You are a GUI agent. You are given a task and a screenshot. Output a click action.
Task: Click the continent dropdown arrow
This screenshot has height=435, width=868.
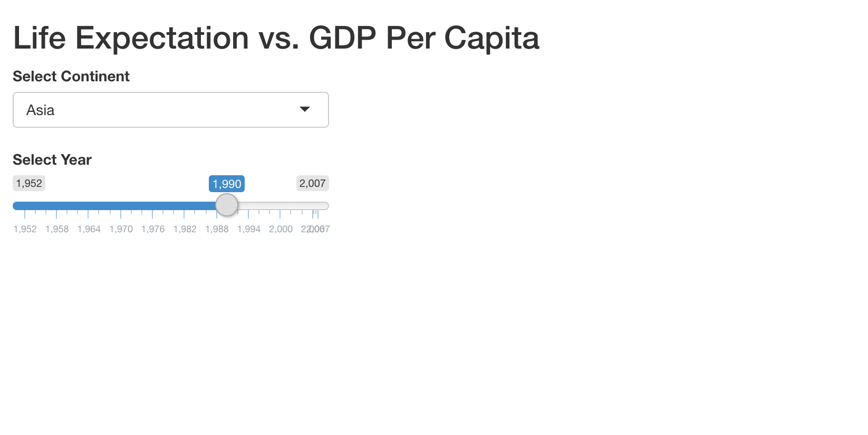pos(304,109)
